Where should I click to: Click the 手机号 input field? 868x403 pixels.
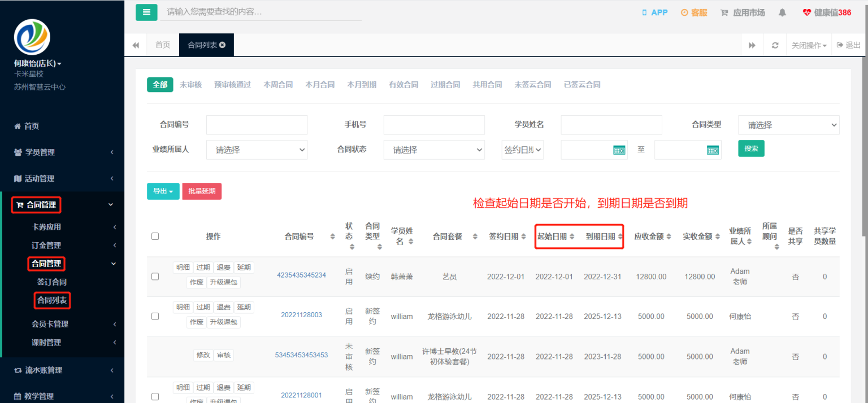434,125
